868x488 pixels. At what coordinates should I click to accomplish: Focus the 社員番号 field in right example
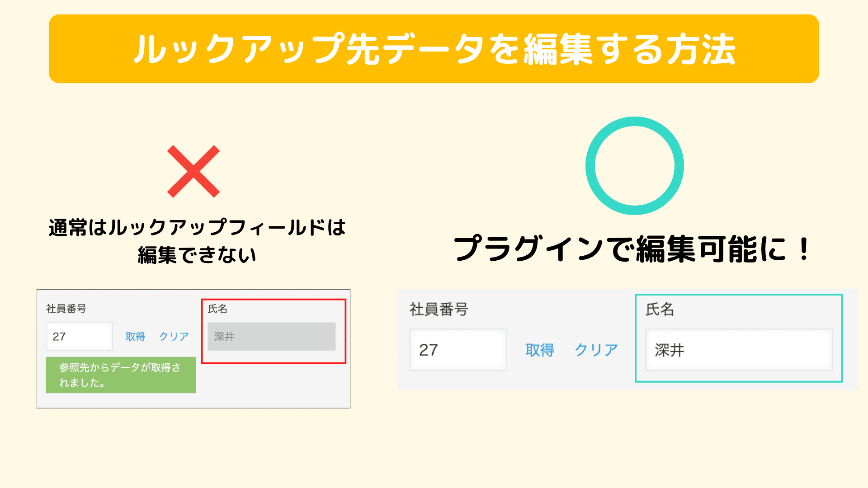pos(458,350)
